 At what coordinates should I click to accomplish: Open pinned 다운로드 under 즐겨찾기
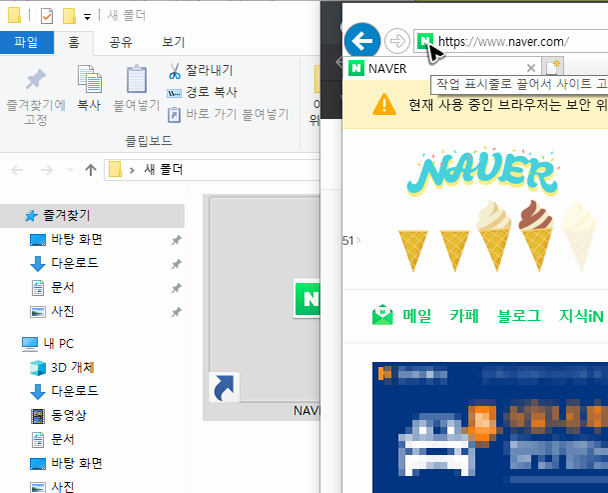[74, 263]
